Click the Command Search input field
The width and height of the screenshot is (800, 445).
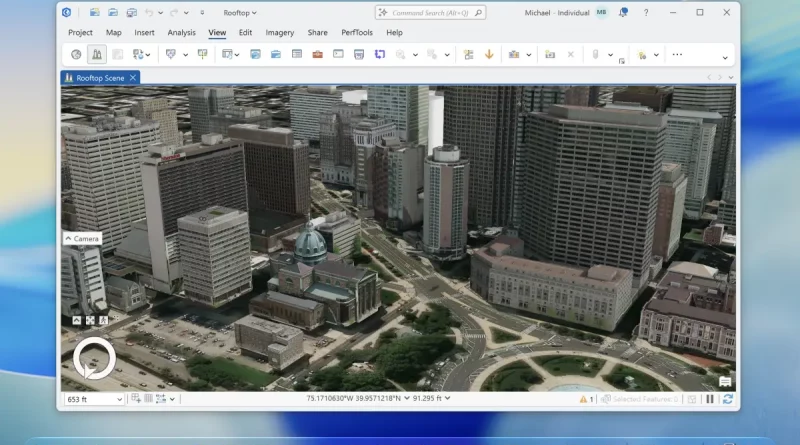(x=430, y=13)
